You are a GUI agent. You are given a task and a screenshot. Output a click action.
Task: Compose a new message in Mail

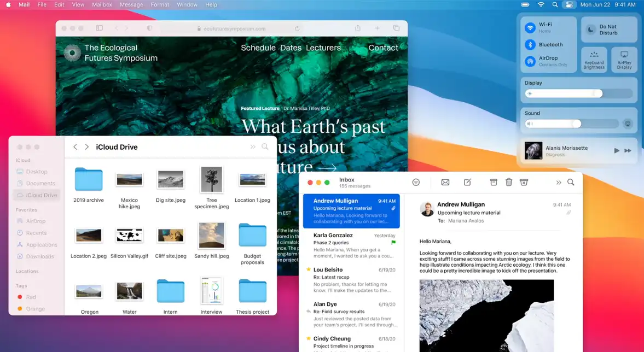[x=467, y=182]
